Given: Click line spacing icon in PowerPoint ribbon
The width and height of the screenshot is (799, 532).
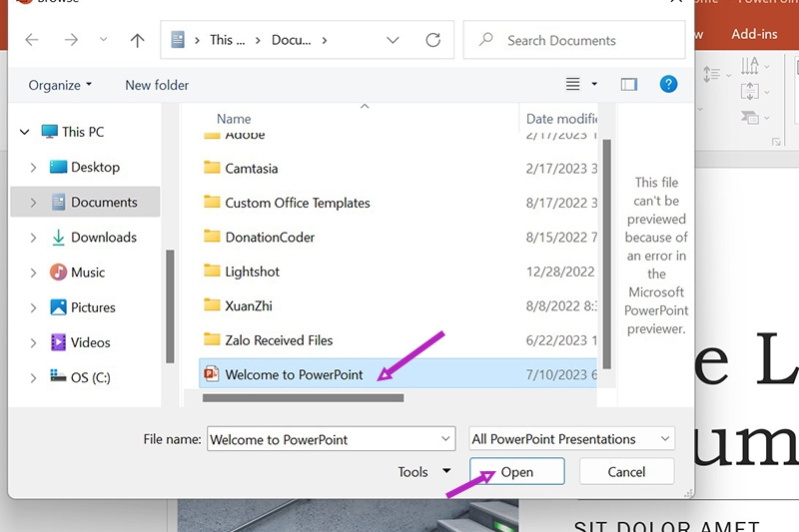Looking at the screenshot, I should pos(712,75).
